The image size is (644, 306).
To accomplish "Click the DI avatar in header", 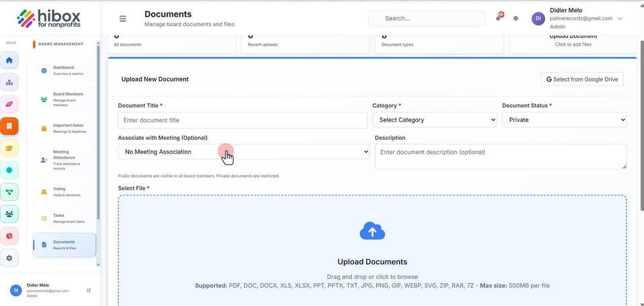I will pyautogui.click(x=538, y=18).
